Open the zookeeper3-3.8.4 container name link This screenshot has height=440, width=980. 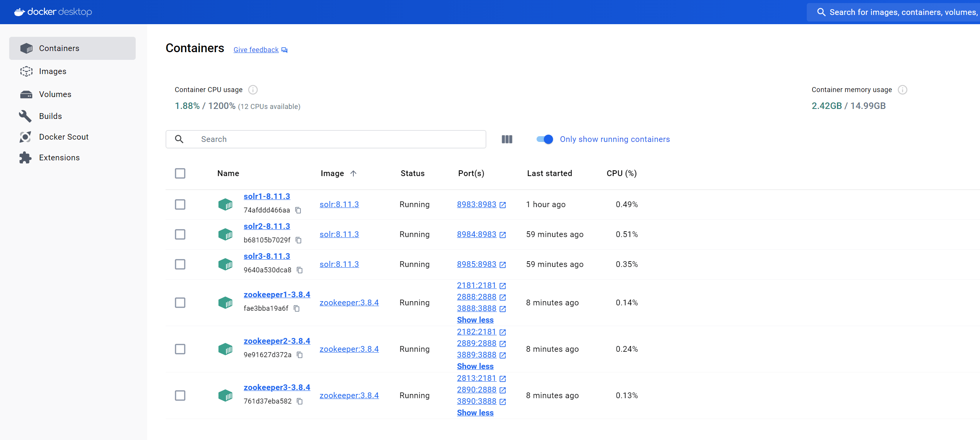(277, 387)
